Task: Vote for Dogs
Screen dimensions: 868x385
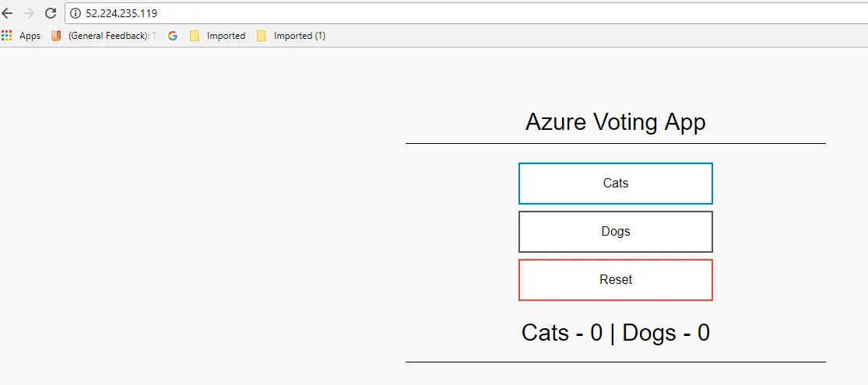Action: (x=615, y=232)
